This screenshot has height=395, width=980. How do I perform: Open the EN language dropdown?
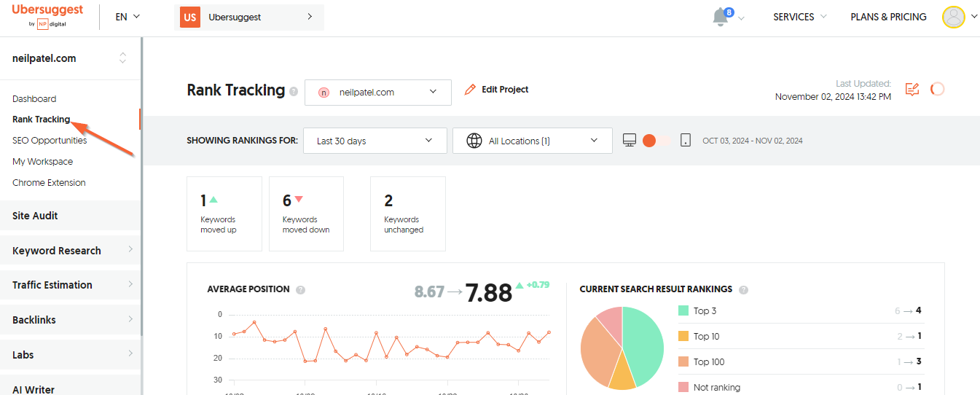pos(128,16)
